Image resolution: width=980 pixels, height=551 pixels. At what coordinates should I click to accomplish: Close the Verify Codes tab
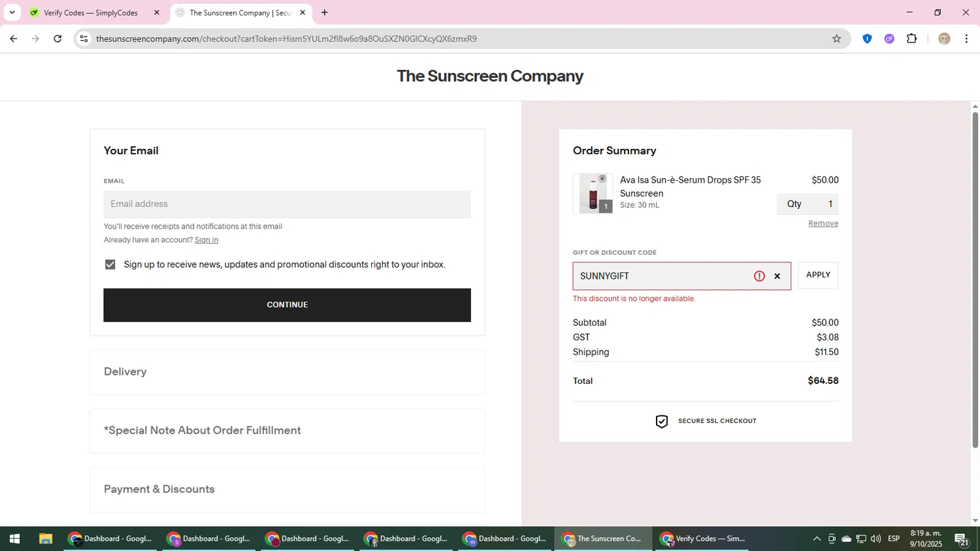tap(156, 12)
